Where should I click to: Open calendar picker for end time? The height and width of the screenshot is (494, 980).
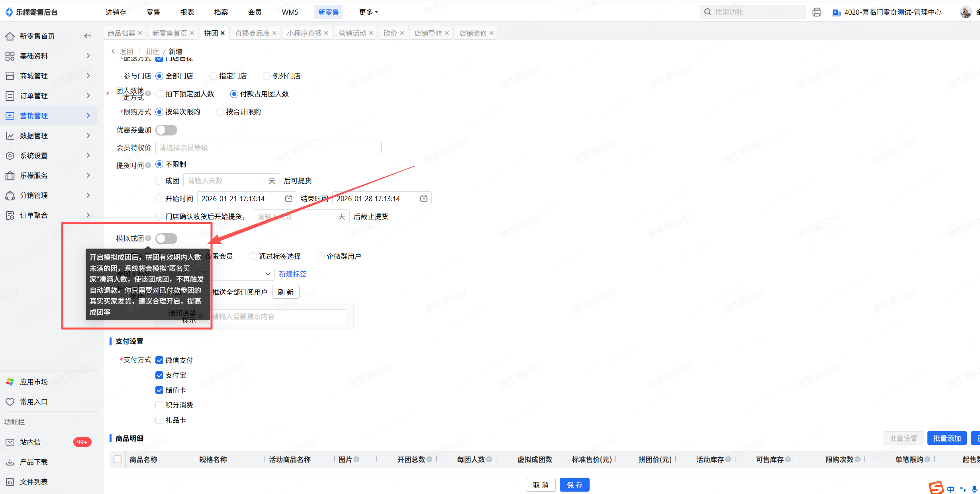pos(423,198)
